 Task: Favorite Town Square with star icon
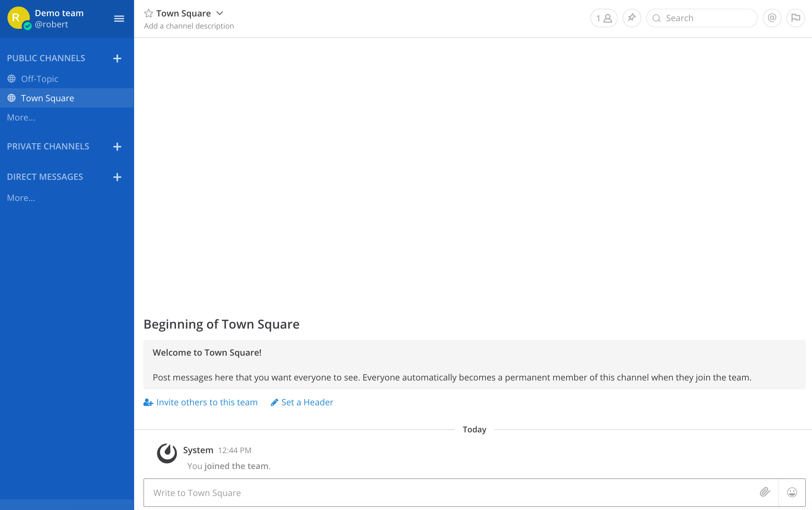pyautogui.click(x=148, y=13)
